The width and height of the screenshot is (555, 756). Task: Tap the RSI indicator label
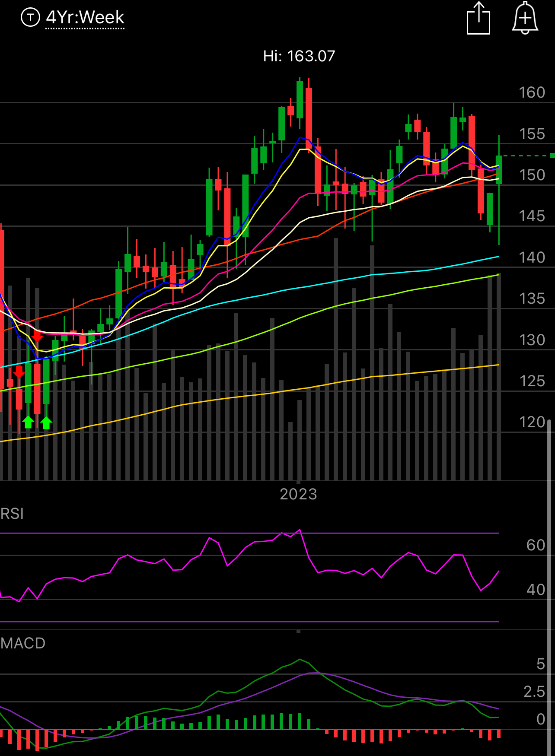pos(12,514)
